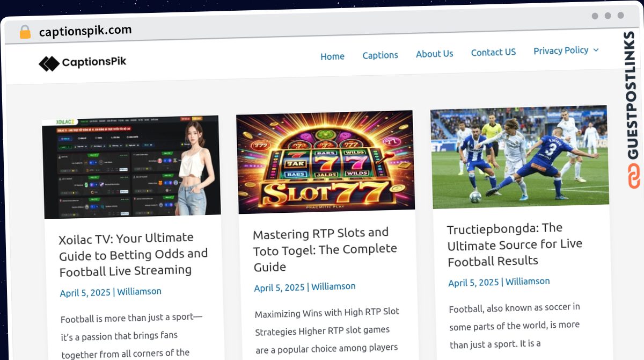This screenshot has height=360, width=644.
Task: Open the Captions menu item
Action: tap(380, 55)
